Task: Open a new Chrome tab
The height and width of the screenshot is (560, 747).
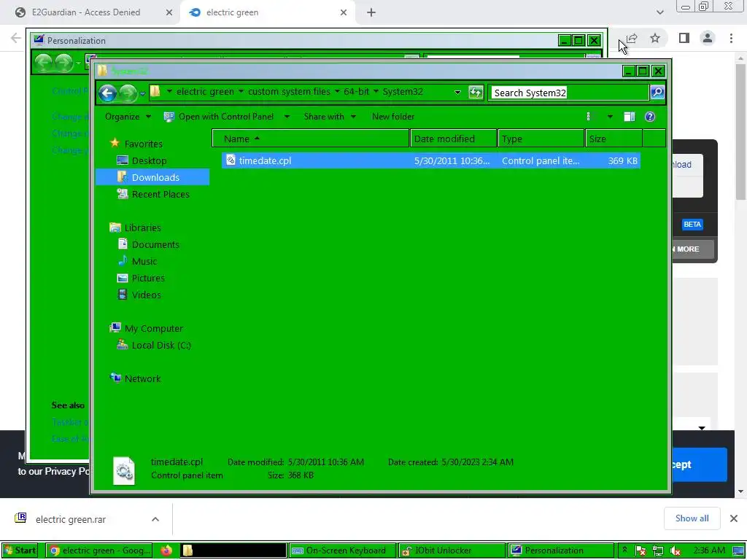Action: [x=371, y=12]
